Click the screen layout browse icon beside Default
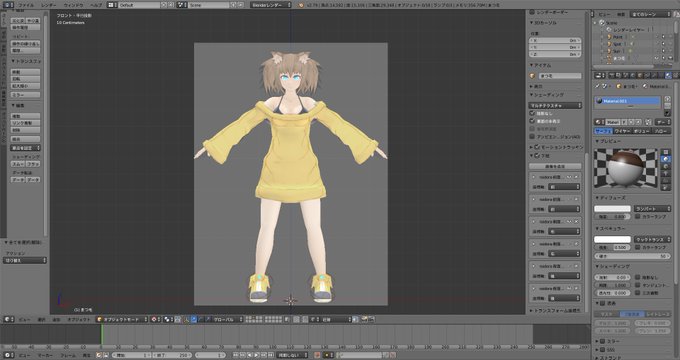This screenshot has width=680, height=360. pos(112,5)
